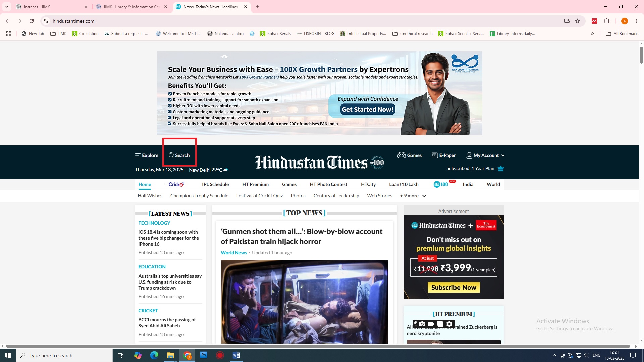Image resolution: width=644 pixels, height=362 pixels.
Task: Click the horizontal scrollbar at the page bottom
Action: [x=318, y=346]
